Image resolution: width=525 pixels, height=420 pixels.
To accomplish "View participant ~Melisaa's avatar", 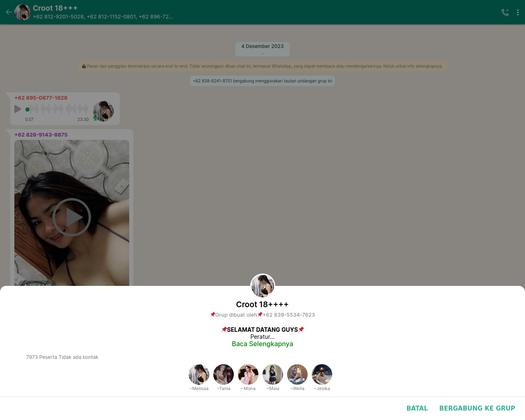I will [199, 374].
